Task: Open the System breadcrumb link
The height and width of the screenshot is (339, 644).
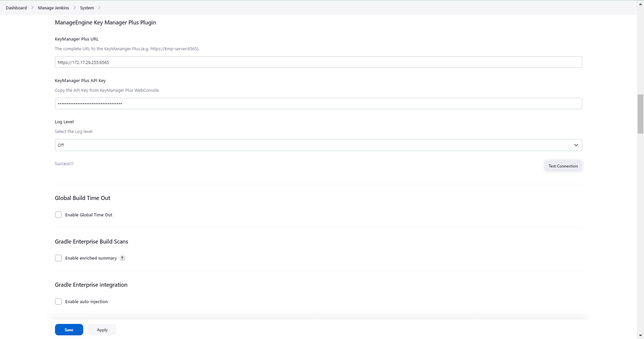Action: 87,8
